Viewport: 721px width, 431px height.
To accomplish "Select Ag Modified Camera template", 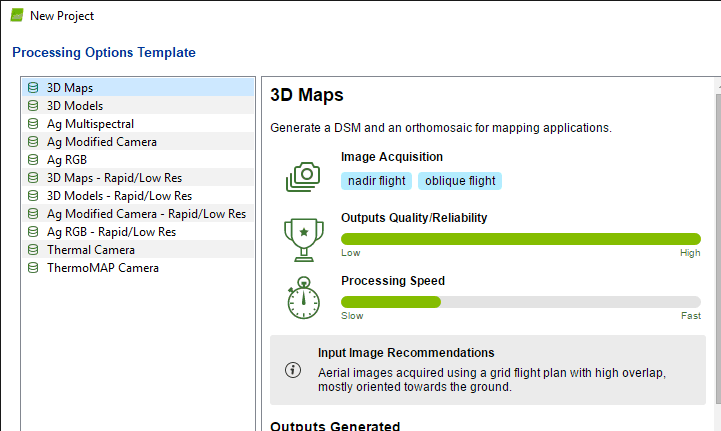I will (101, 142).
